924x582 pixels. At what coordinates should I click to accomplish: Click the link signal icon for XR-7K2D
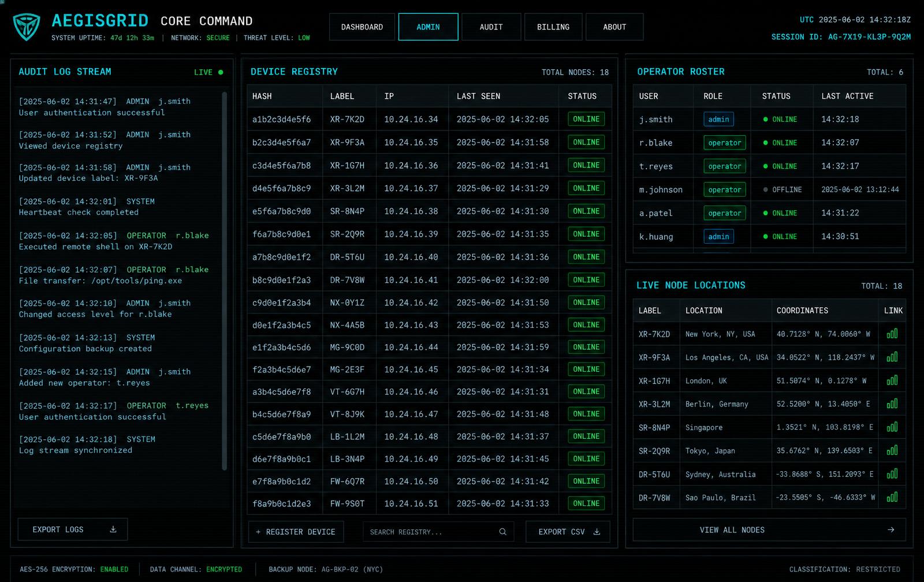tap(892, 334)
